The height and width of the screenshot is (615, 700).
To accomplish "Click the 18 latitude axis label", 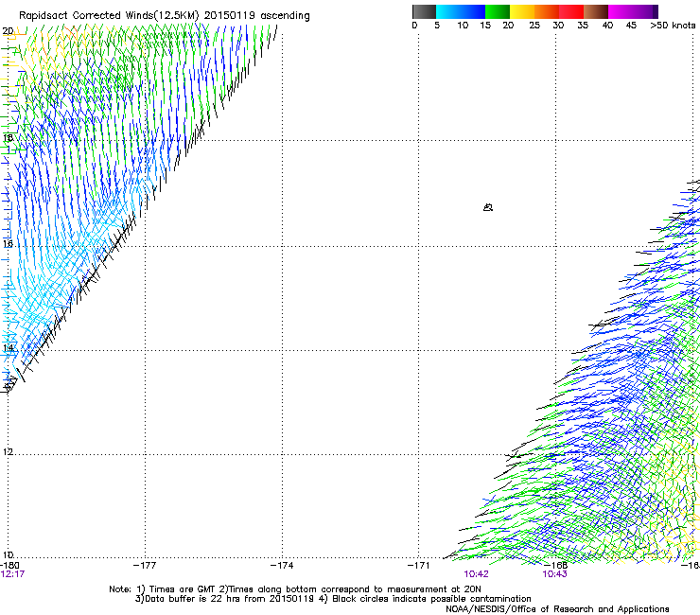I will pyautogui.click(x=8, y=137).
